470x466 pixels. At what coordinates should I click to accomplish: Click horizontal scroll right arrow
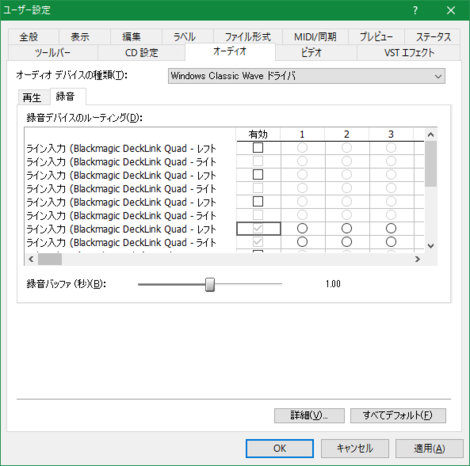[x=417, y=259]
